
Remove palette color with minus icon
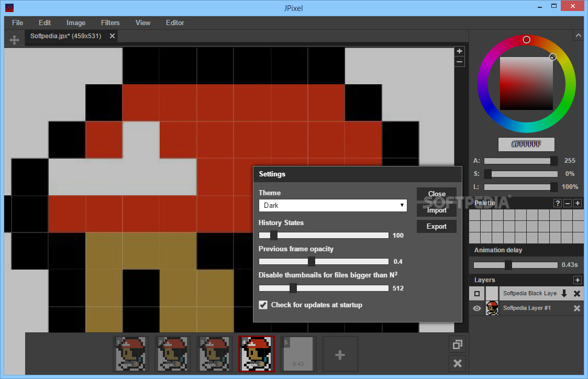pyautogui.click(x=568, y=203)
